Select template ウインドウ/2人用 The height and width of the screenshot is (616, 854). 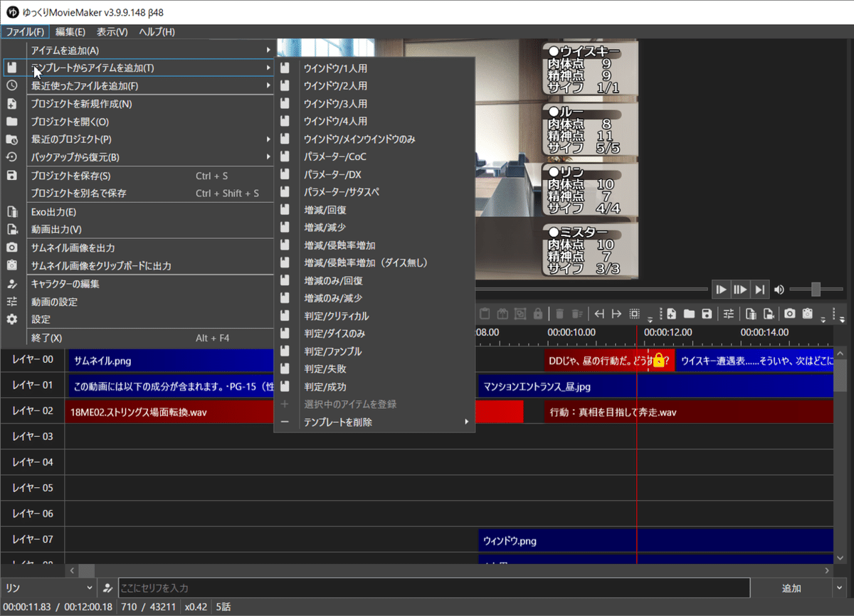click(374, 86)
